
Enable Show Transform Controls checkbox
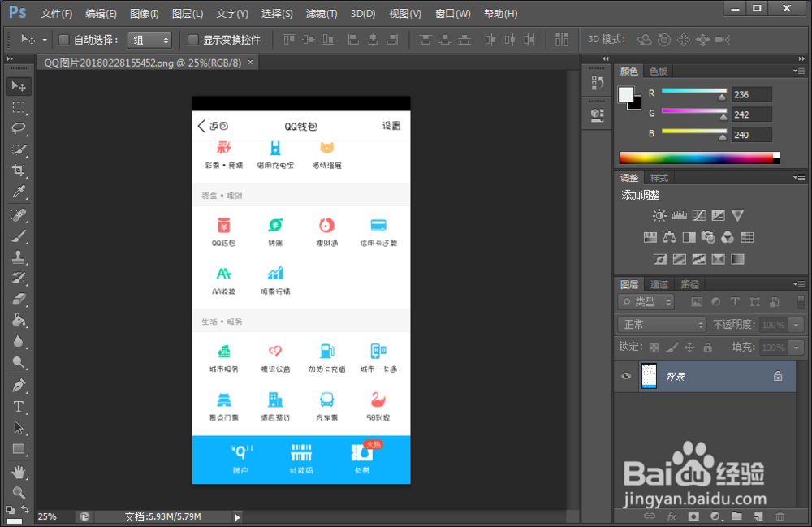[192, 40]
